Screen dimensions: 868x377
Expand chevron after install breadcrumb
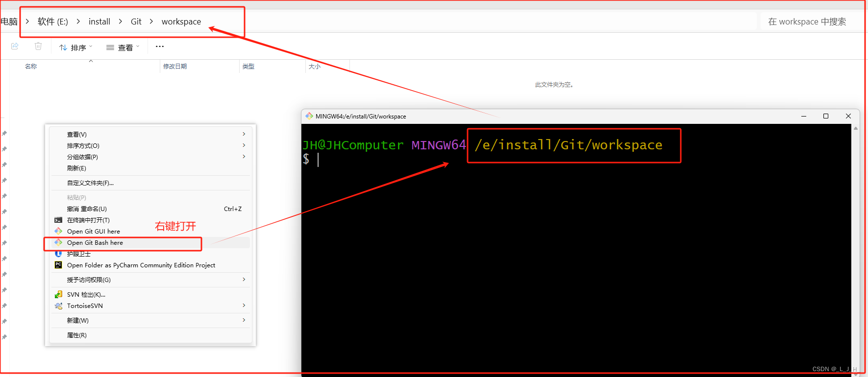(x=121, y=22)
